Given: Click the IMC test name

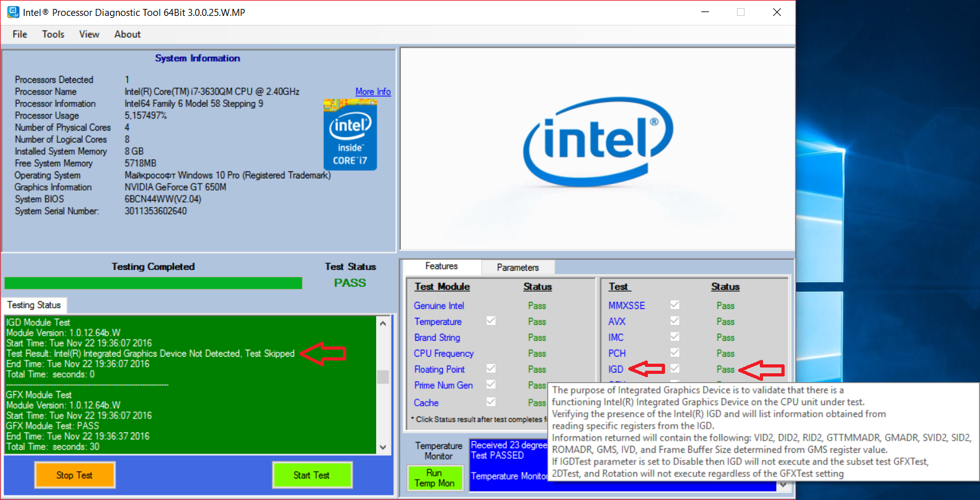Looking at the screenshot, I should coord(616,338).
